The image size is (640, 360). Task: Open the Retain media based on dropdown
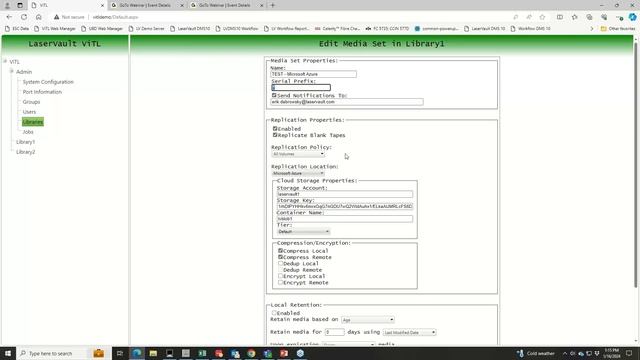[368, 320]
